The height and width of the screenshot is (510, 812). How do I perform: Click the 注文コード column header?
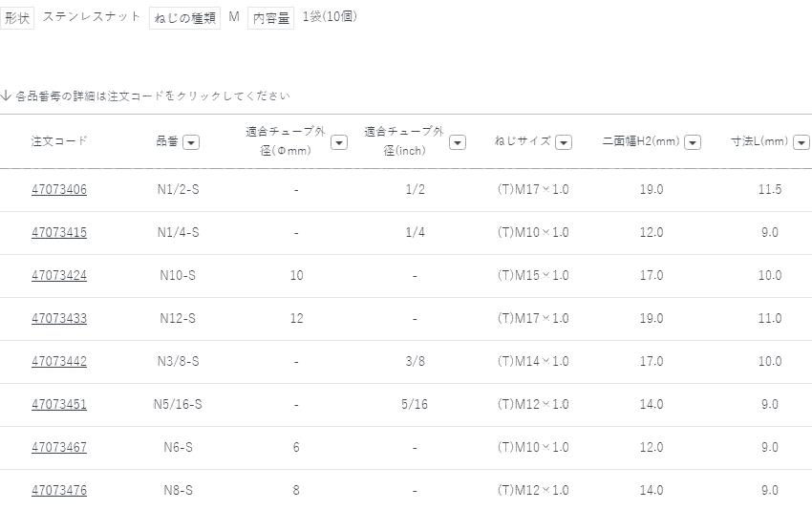click(x=59, y=141)
